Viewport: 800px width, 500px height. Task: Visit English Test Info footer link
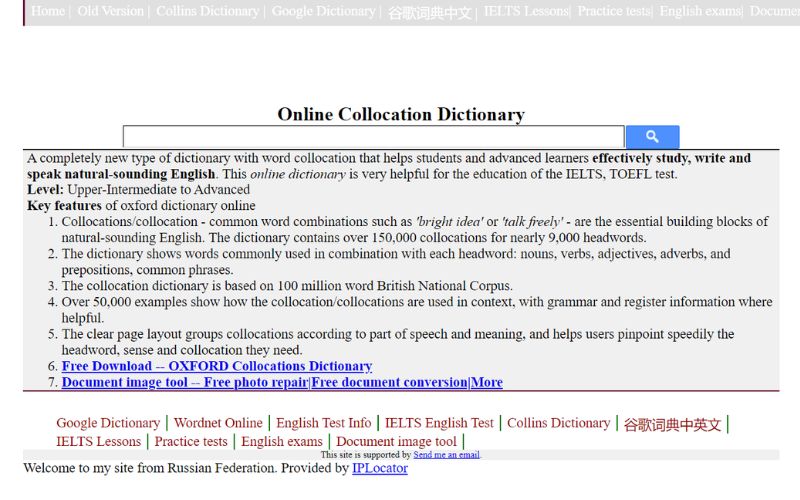(x=323, y=423)
